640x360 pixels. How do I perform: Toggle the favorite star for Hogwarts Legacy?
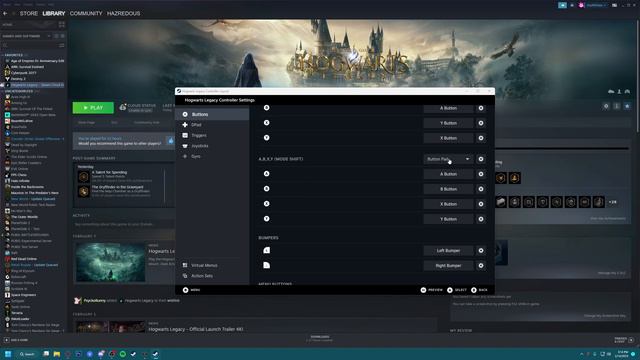click(627, 106)
